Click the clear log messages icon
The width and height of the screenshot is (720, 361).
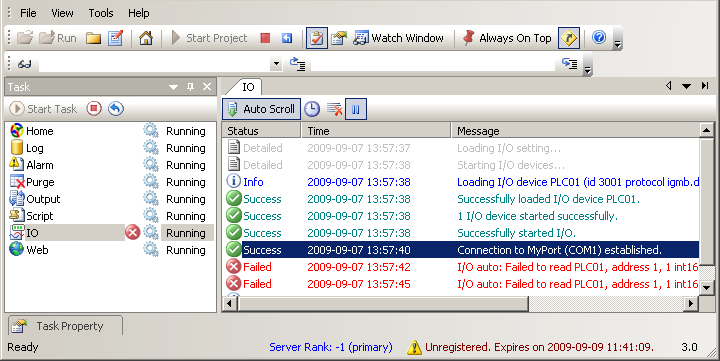coord(334,109)
